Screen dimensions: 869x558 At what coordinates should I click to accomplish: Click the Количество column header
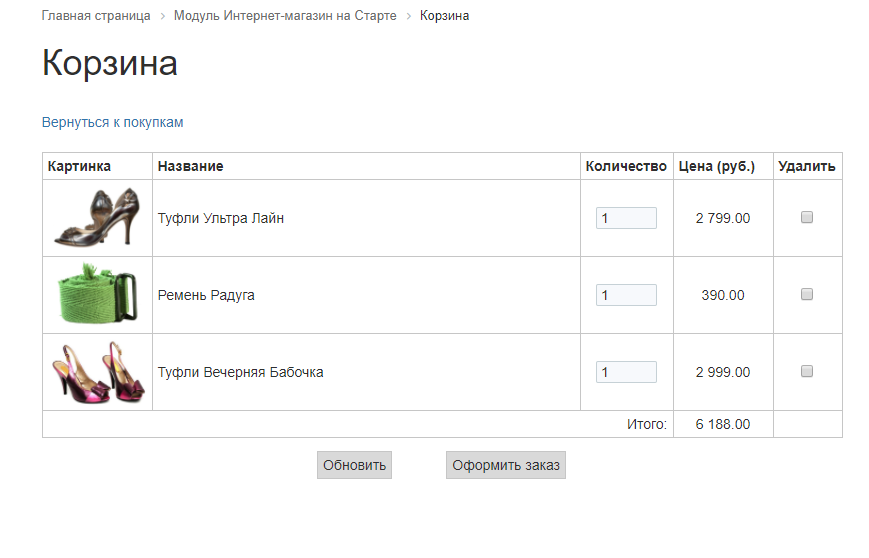pos(626,166)
